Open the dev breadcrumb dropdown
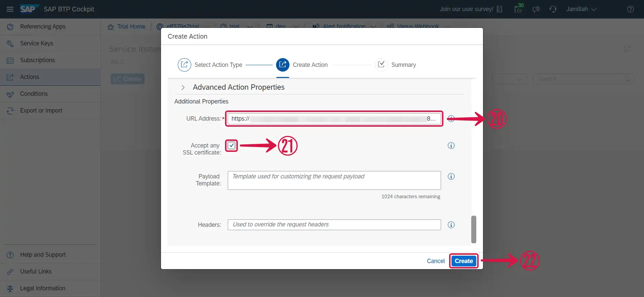 click(296, 27)
